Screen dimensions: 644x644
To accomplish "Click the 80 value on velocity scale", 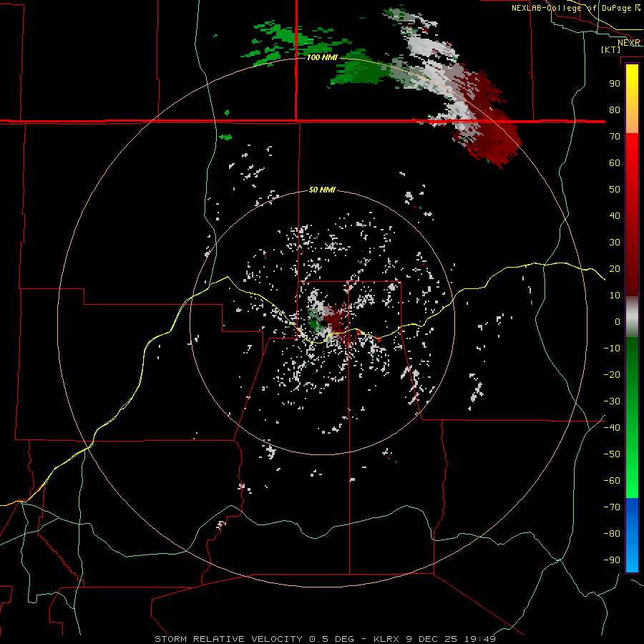I will click(615, 109).
